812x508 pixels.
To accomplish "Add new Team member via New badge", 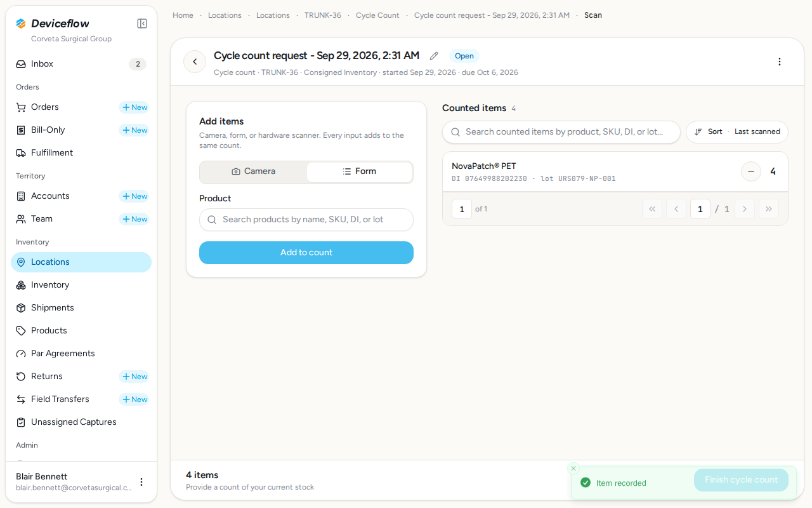I will pos(134,219).
